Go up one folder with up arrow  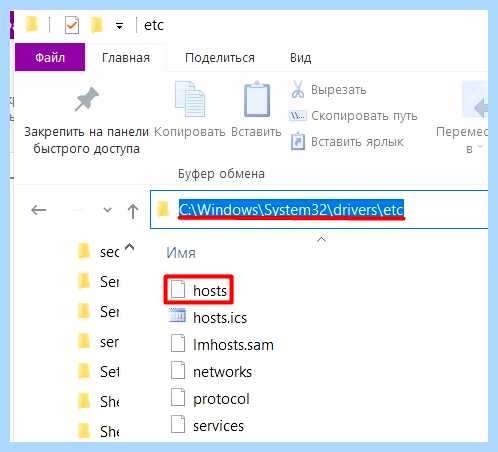click(x=133, y=211)
